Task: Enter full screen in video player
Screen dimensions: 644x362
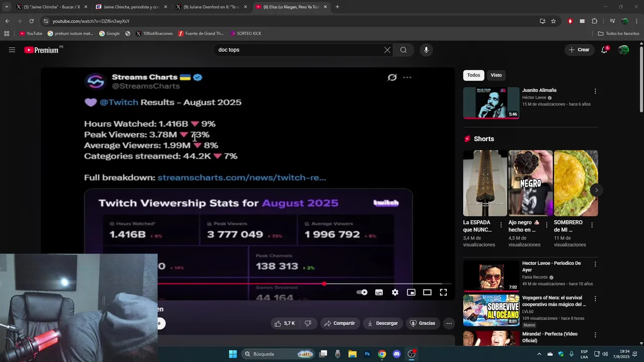Action: 443,292
